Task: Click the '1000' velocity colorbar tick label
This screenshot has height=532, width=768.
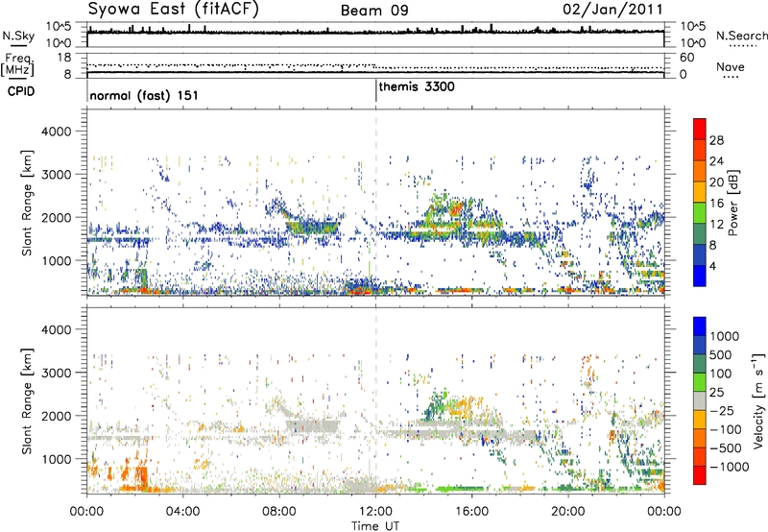Action: [724, 336]
